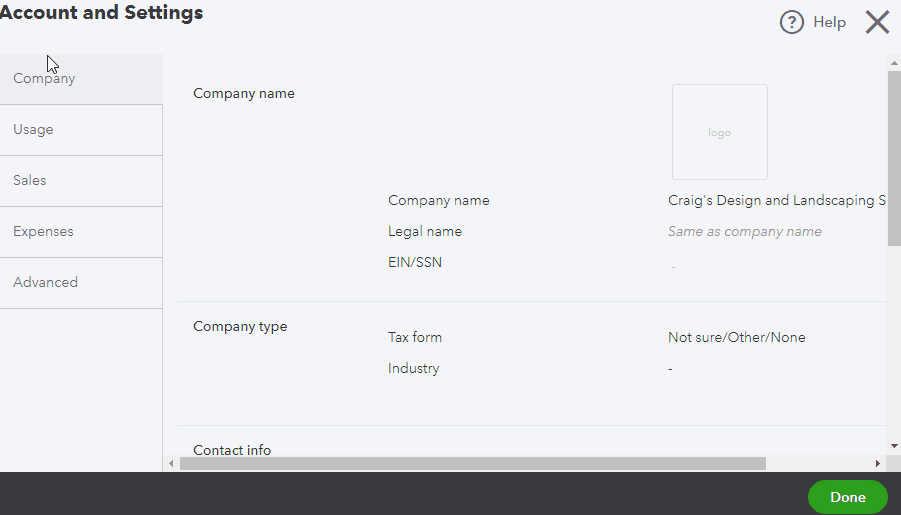Click the Help text link
Screen dimensions: 901x515
pos(829,22)
